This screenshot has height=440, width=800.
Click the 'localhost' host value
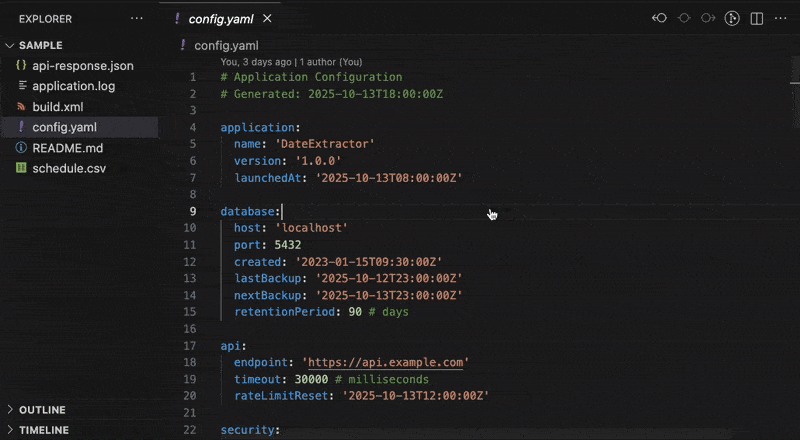311,228
